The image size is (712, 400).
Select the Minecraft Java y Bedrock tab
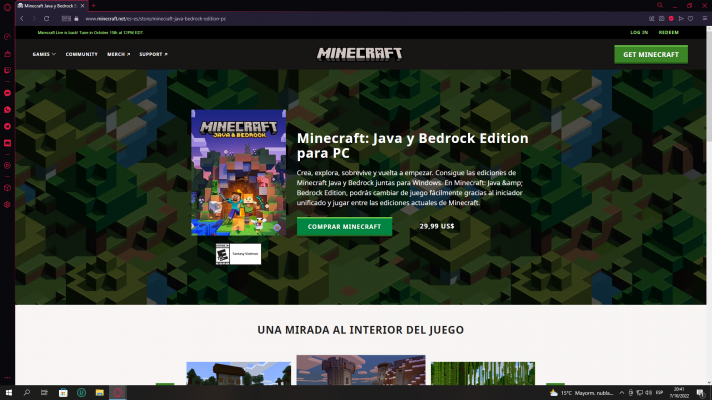(51, 6)
